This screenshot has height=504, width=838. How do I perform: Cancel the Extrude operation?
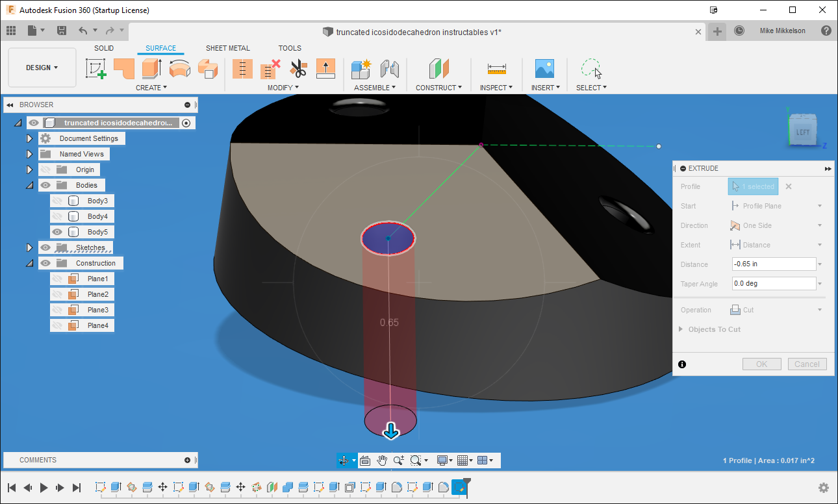click(807, 364)
